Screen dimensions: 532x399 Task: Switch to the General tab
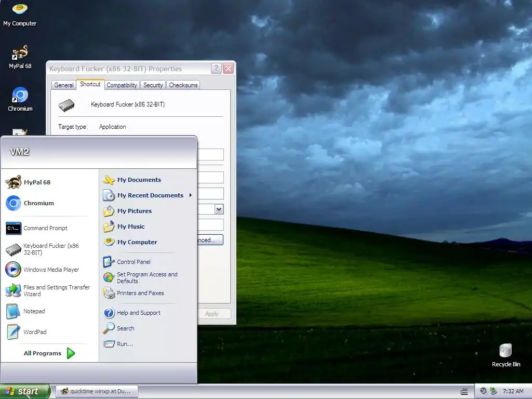[x=64, y=85]
